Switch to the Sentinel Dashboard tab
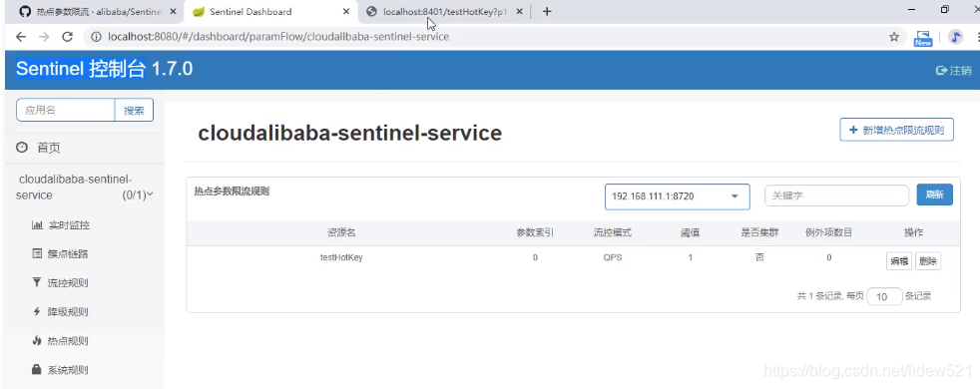This screenshot has height=389, width=980. pos(271,11)
